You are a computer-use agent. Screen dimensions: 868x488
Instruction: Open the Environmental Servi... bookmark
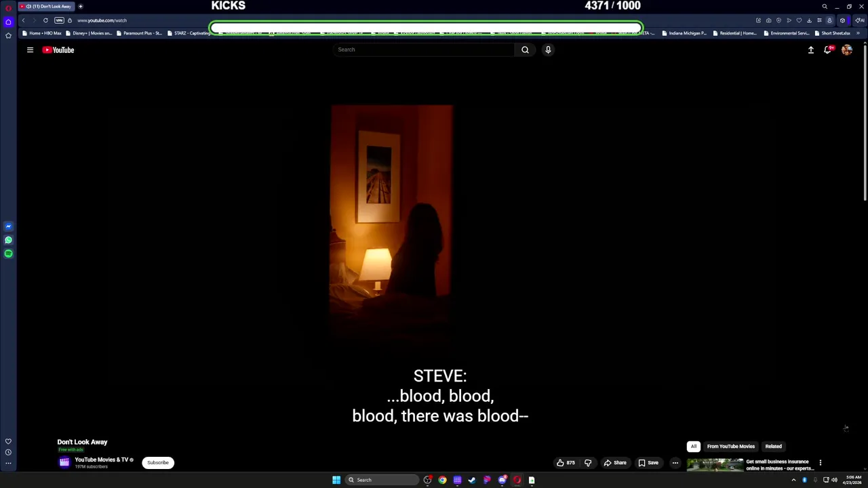(x=786, y=33)
